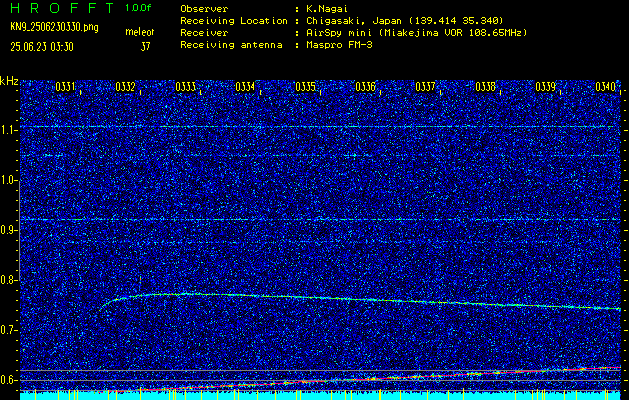The width and height of the screenshot is (629, 400).
Task: Select the Chigasaki, Japan location value
Action: [404, 21]
